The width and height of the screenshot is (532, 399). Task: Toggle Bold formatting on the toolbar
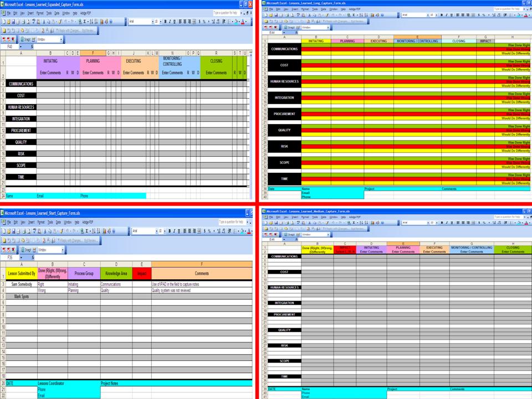[165, 22]
